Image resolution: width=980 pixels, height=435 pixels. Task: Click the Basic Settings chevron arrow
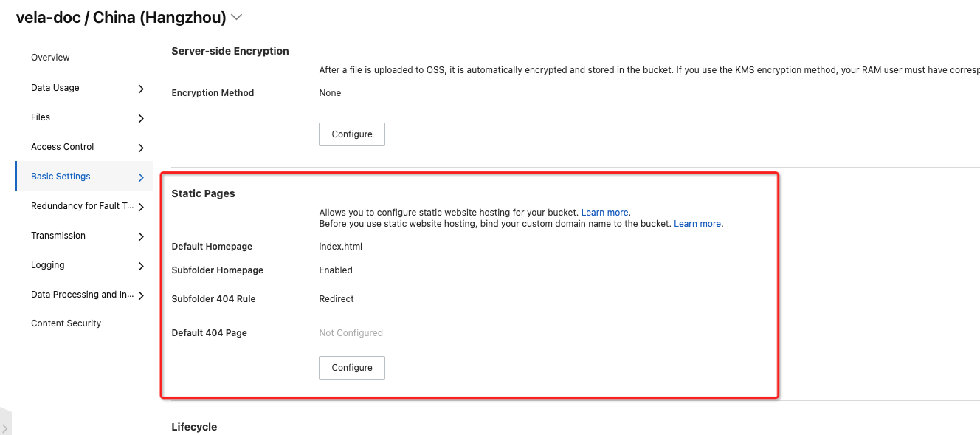click(x=141, y=177)
